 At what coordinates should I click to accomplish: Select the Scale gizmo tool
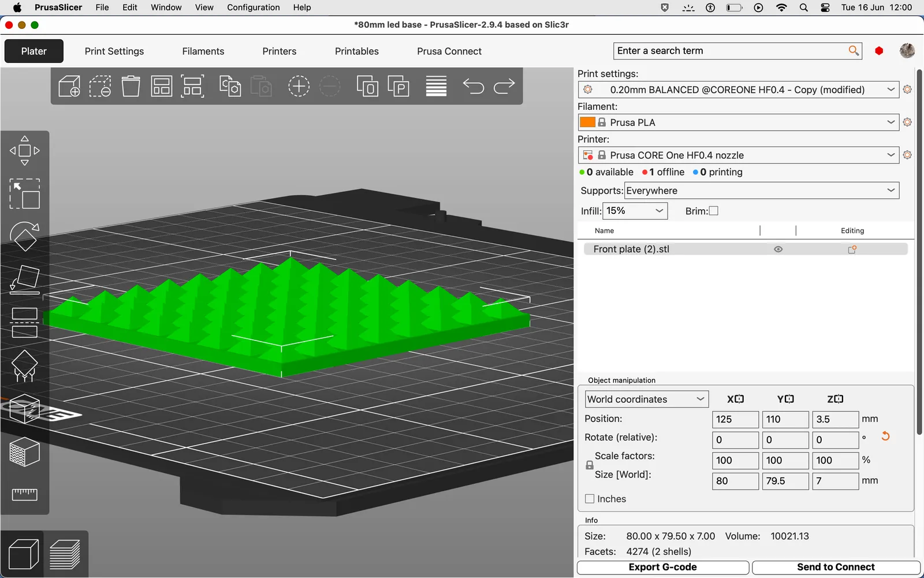click(x=25, y=194)
